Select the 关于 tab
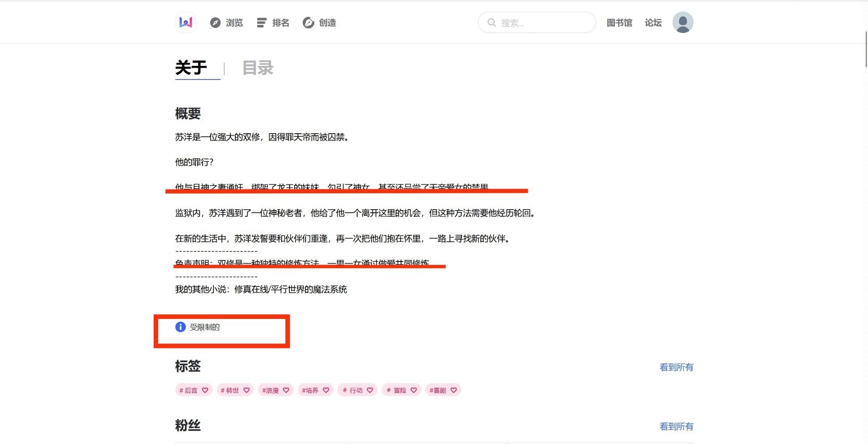The width and height of the screenshot is (868, 444). pos(191,68)
